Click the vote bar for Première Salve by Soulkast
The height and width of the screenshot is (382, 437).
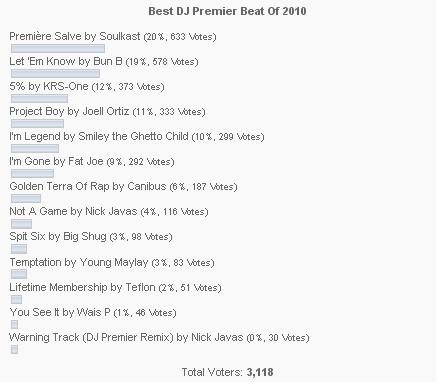[x=58, y=49]
